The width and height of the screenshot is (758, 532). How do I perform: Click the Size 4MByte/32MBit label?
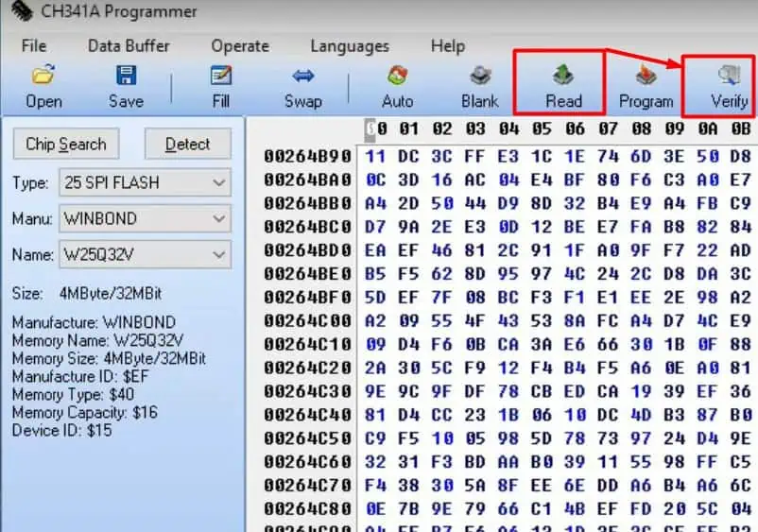(x=87, y=294)
